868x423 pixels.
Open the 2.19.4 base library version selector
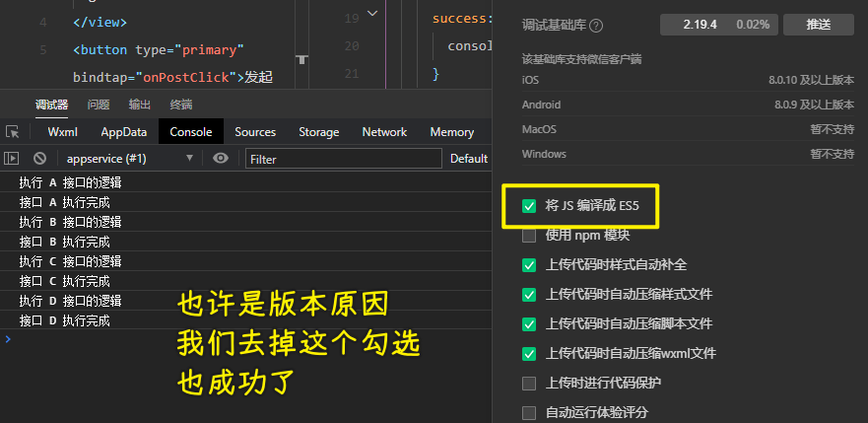[x=719, y=25]
